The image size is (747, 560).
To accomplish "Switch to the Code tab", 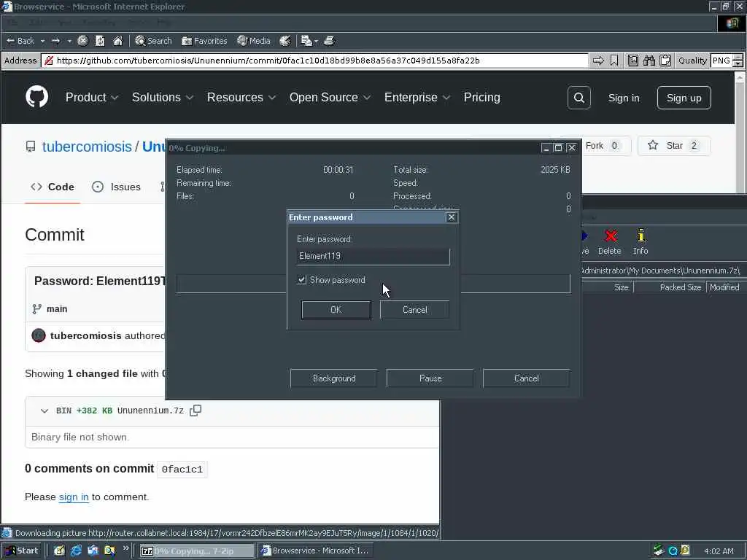I will pos(53,187).
